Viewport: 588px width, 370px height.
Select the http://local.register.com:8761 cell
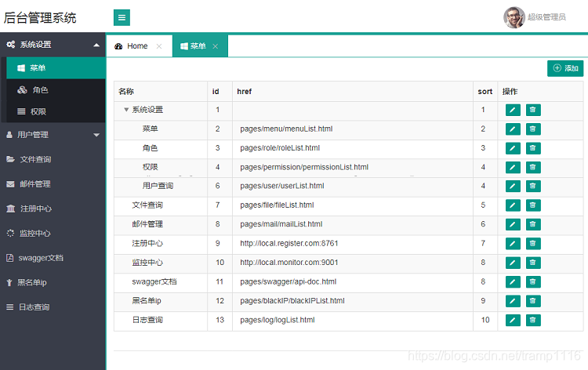point(353,243)
